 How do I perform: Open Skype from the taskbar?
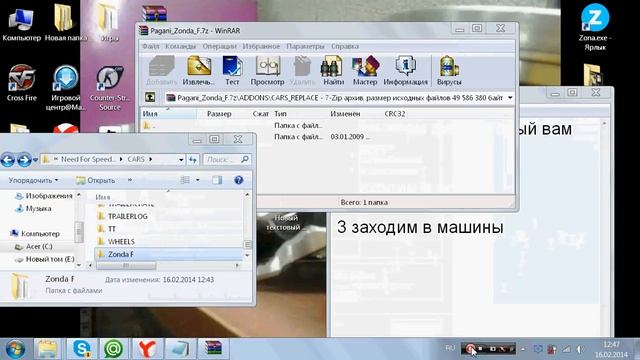coord(82,349)
